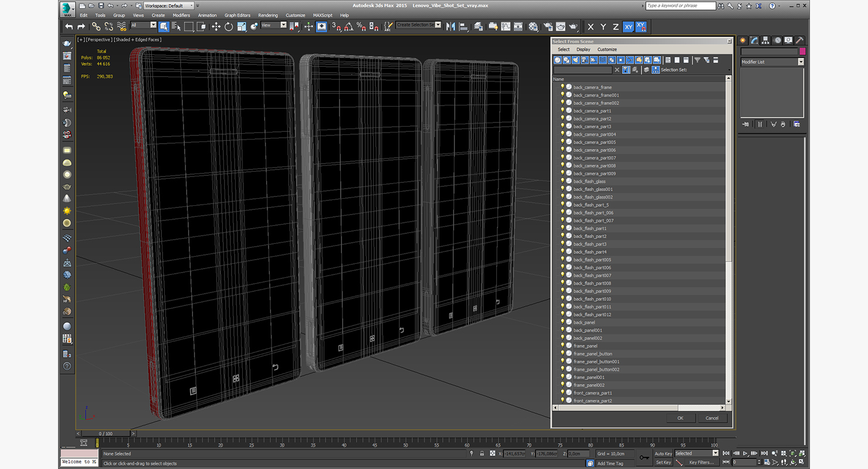868x469 pixels.
Task: Open the Curve Editor
Action: click(506, 26)
